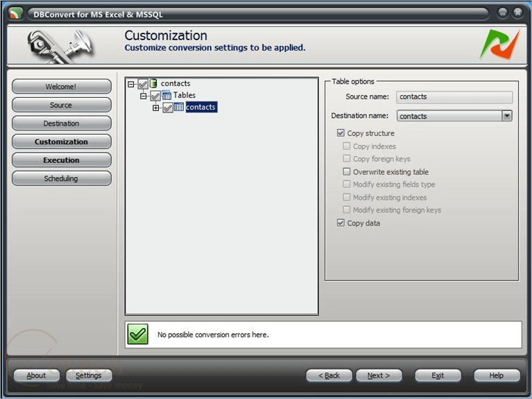This screenshot has width=532, height=399.
Task: Go to Scheduling step
Action: pyautogui.click(x=62, y=178)
